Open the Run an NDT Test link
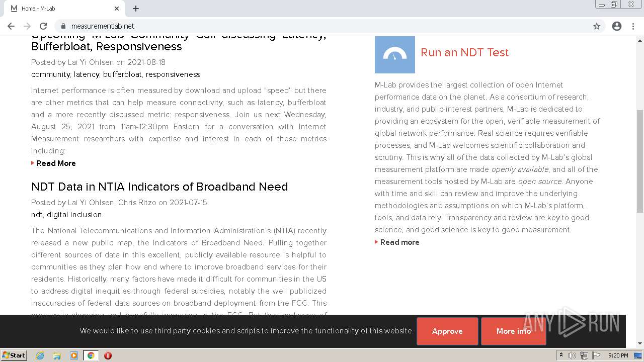Screen dimensions: 644x362 pos(464,52)
